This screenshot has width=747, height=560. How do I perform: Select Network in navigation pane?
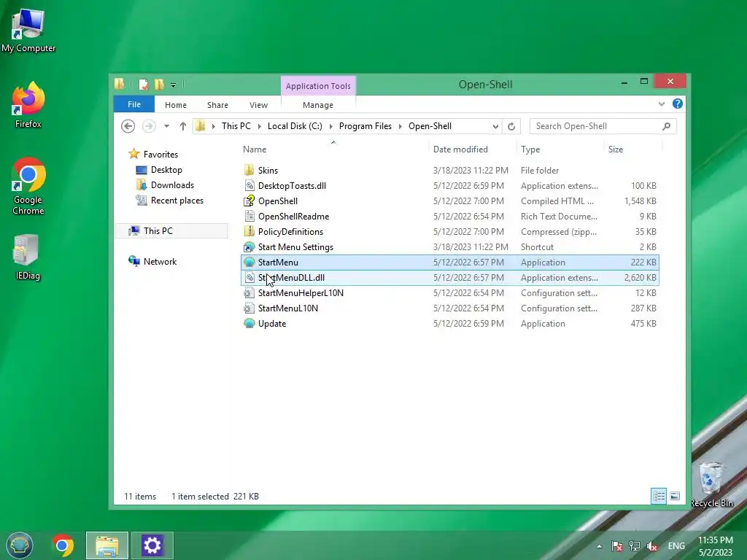coord(160,262)
